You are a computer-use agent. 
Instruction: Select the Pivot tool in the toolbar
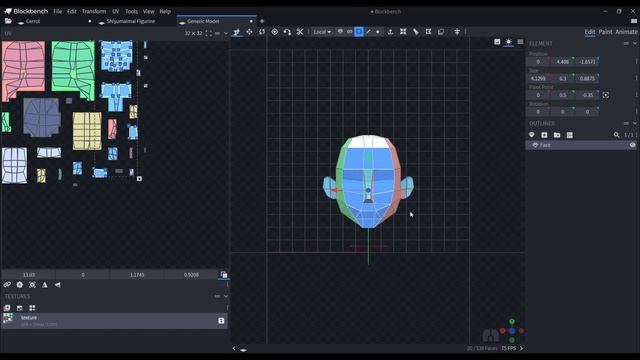(274, 32)
